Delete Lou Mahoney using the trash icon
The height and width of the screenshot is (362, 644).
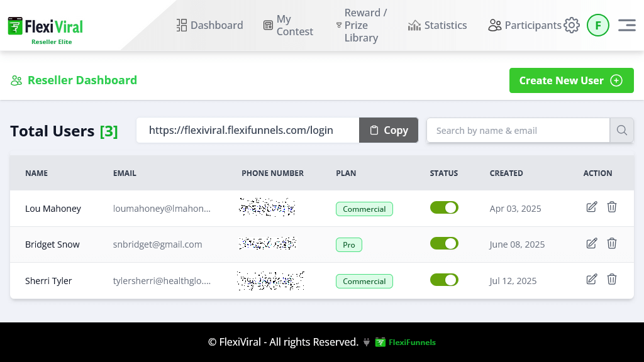click(x=612, y=207)
